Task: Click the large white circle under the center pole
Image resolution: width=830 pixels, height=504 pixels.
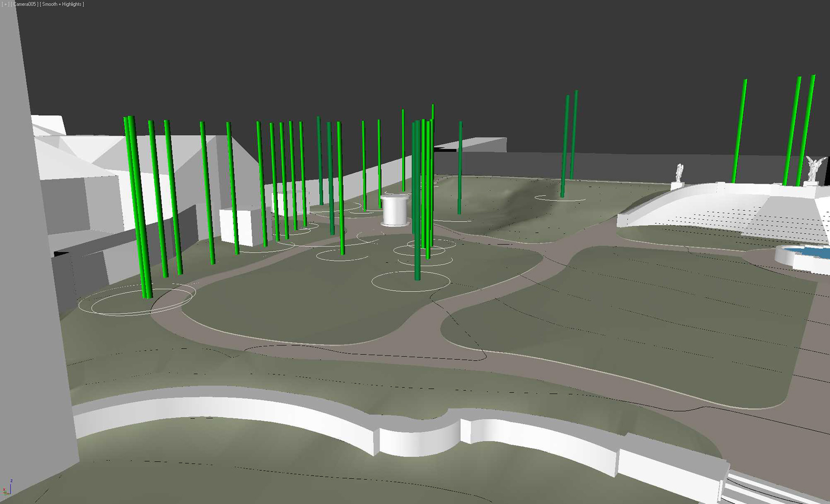Action: pos(411,291)
